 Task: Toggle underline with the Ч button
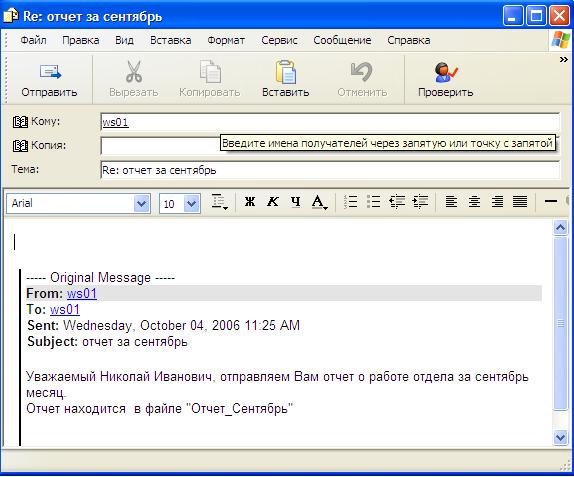296,201
